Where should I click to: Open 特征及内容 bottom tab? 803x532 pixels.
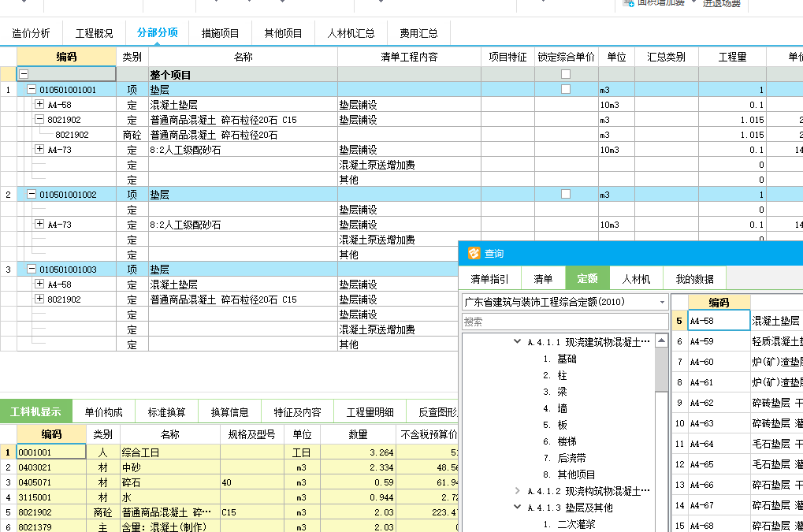point(298,412)
